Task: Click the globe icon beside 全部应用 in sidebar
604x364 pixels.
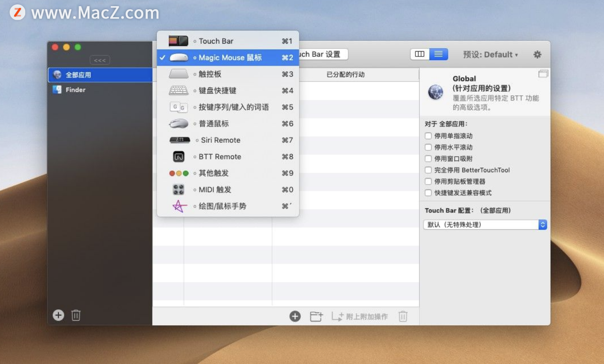Action: coord(57,75)
